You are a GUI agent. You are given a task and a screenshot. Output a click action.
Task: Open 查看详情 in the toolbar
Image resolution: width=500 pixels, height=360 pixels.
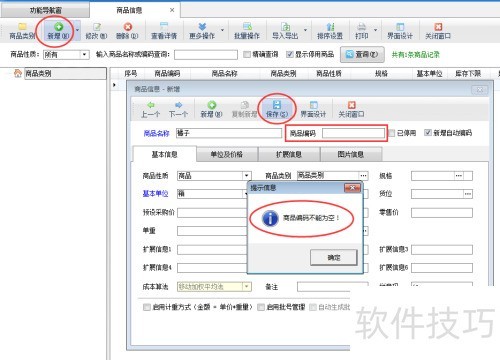[164, 31]
